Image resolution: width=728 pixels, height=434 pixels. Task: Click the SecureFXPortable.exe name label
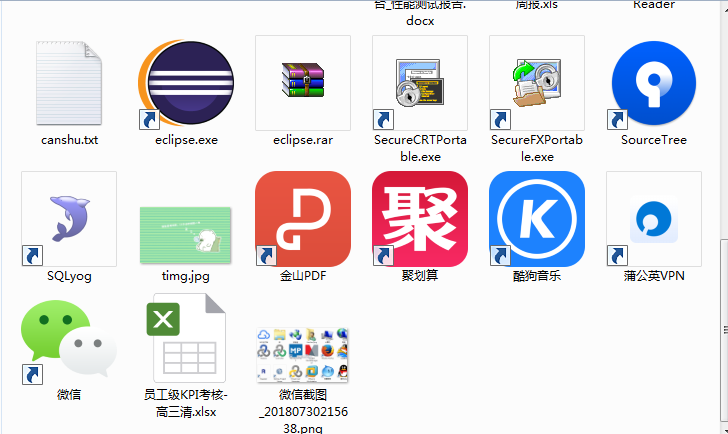click(x=537, y=148)
